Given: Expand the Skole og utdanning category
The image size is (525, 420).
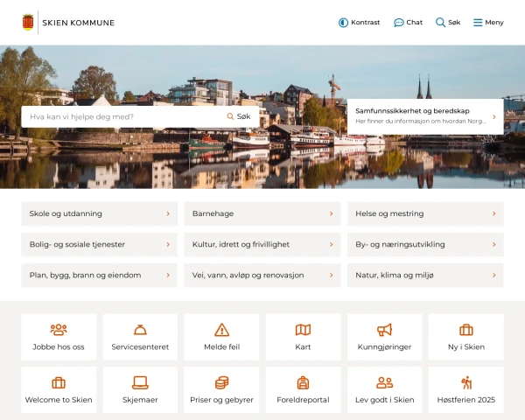Looking at the screenshot, I should [99, 213].
